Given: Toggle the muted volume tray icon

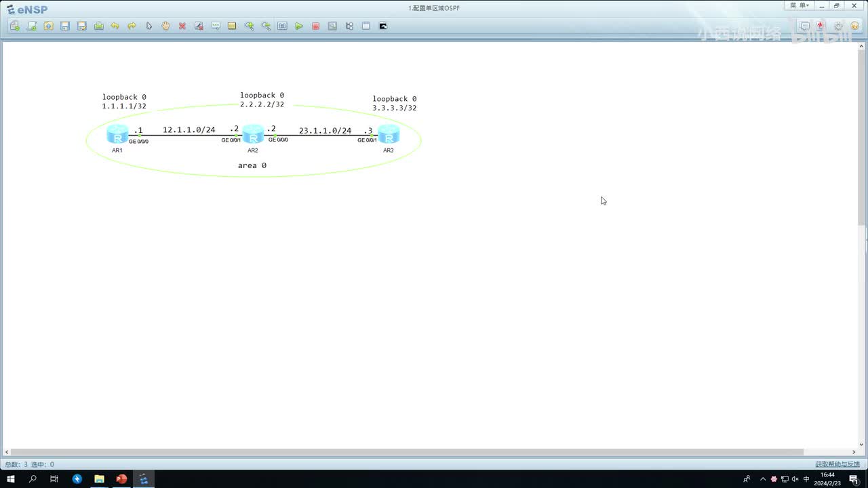Looking at the screenshot, I should tap(795, 479).
